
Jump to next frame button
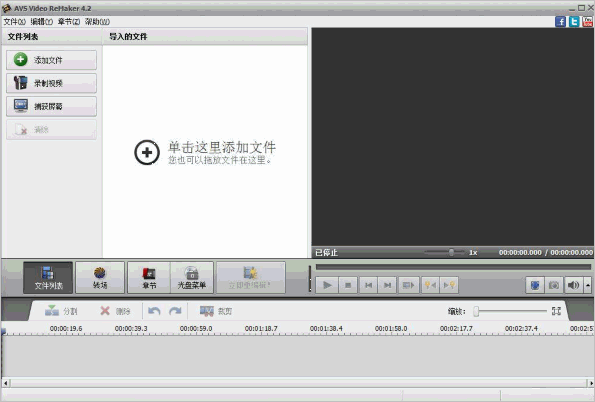pyautogui.click(x=387, y=285)
